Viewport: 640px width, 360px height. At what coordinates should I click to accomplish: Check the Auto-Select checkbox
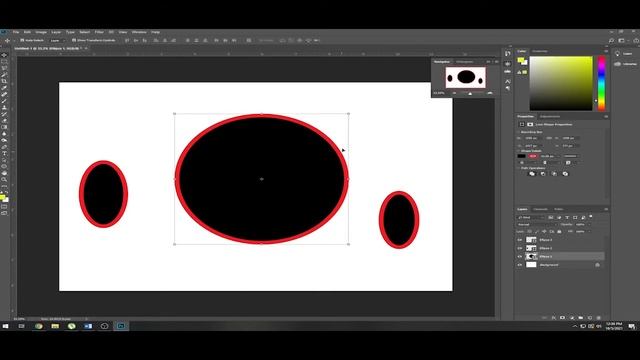(x=22, y=40)
